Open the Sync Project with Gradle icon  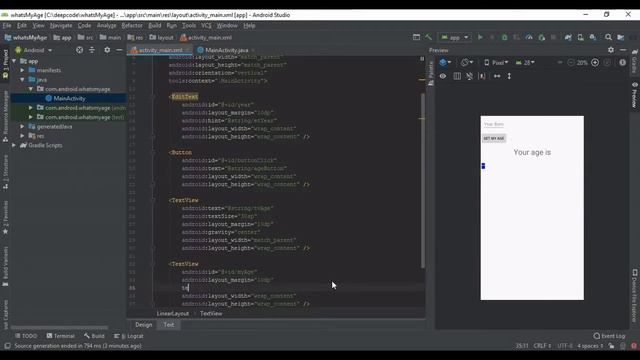568,37
